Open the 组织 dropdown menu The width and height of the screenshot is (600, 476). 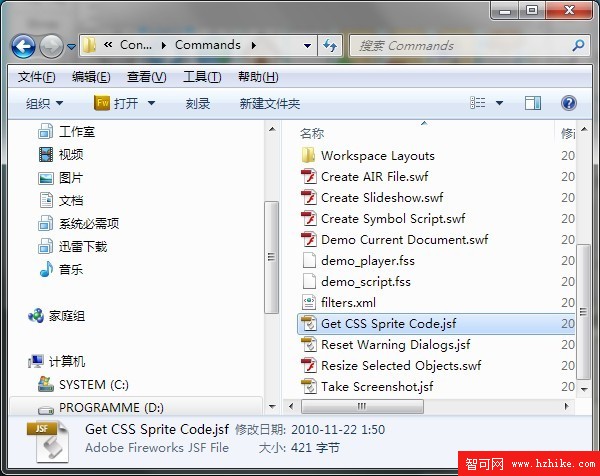[x=44, y=103]
